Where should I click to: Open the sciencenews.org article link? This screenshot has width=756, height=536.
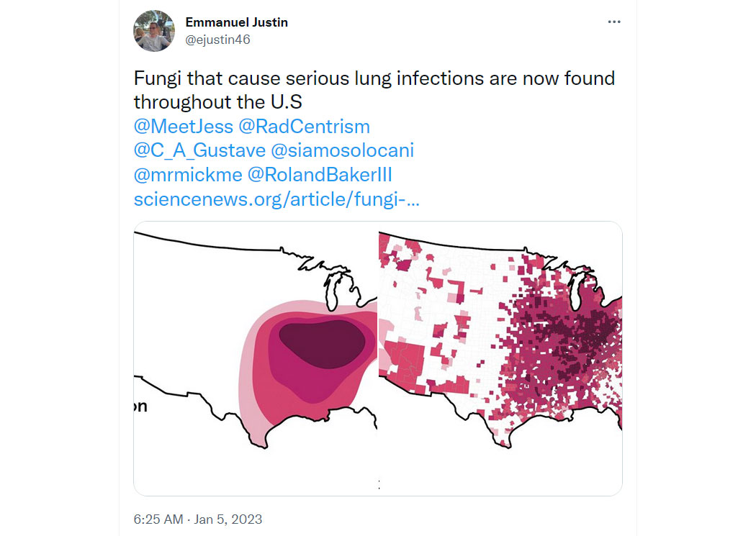pos(276,199)
